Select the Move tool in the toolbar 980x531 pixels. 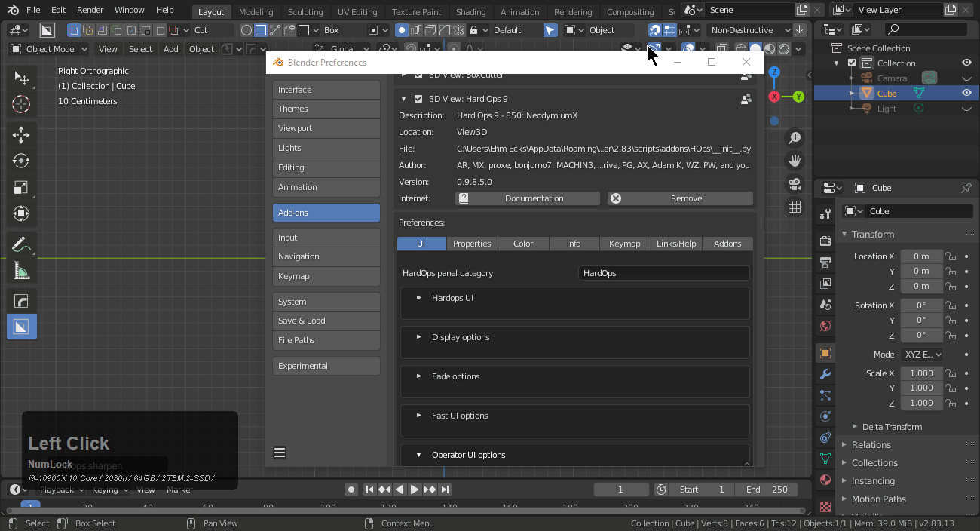pyautogui.click(x=21, y=135)
